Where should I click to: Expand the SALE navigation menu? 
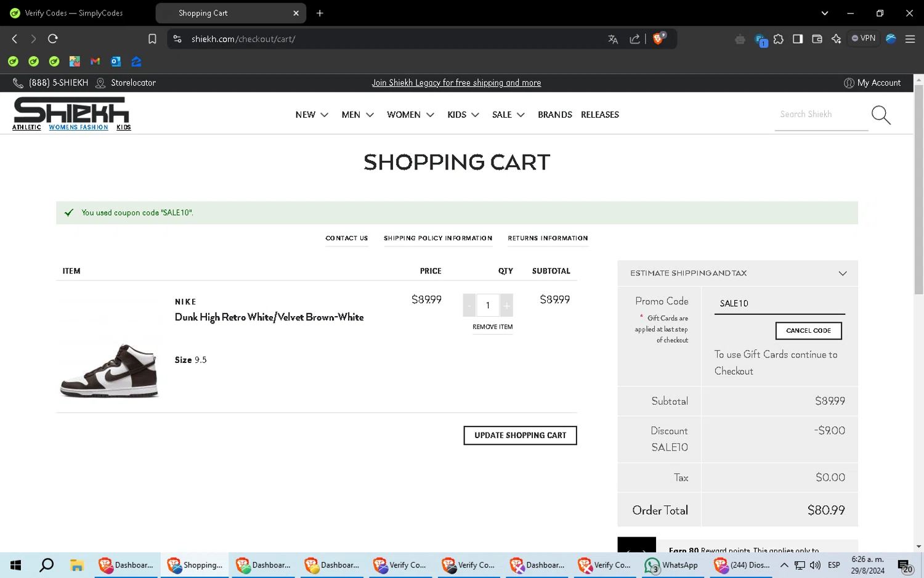tap(508, 115)
